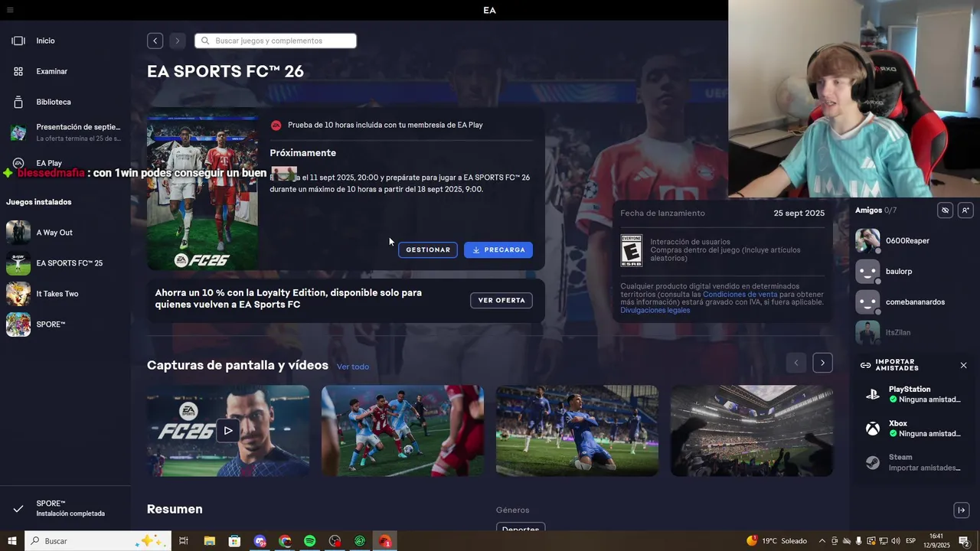
Task: Click the Examinar grid icon
Action: 18,71
